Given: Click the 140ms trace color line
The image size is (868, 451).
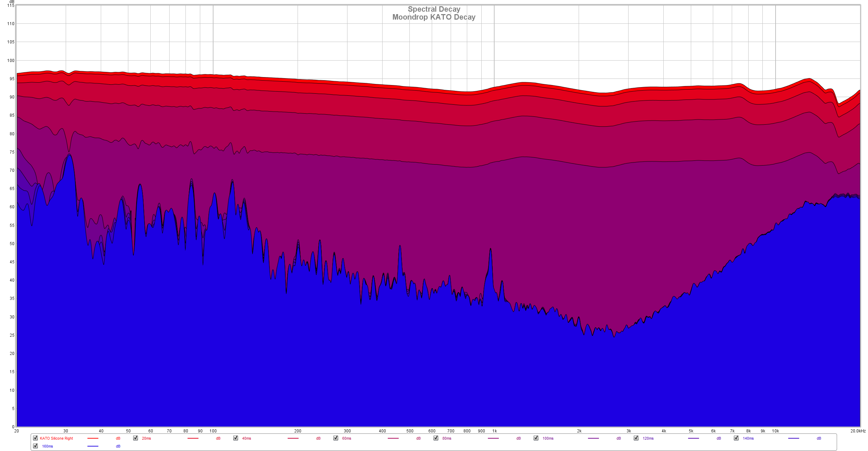Looking at the screenshot, I should (794, 438).
